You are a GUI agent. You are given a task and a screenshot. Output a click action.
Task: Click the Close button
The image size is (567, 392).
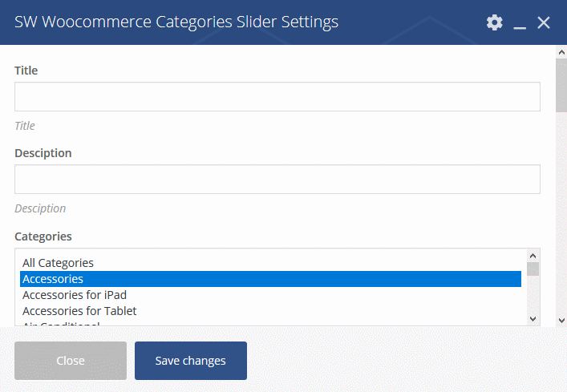[71, 361]
